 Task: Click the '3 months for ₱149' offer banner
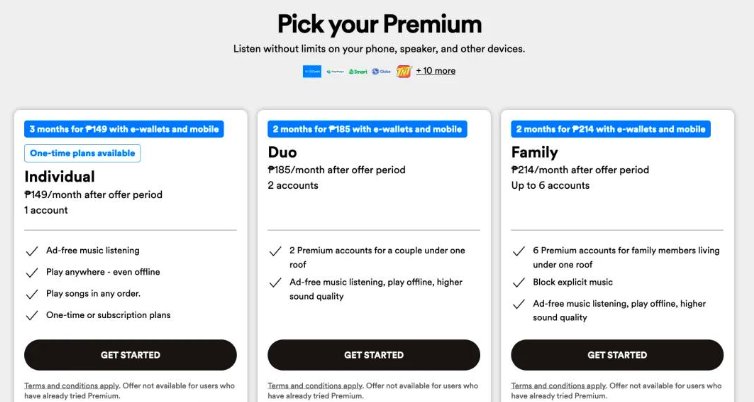coord(124,129)
